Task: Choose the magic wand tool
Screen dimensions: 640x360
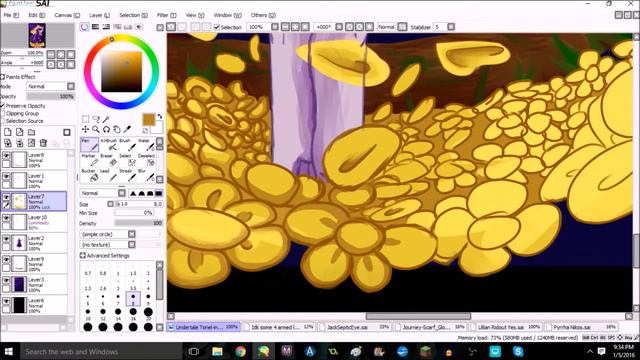Action: (106, 119)
